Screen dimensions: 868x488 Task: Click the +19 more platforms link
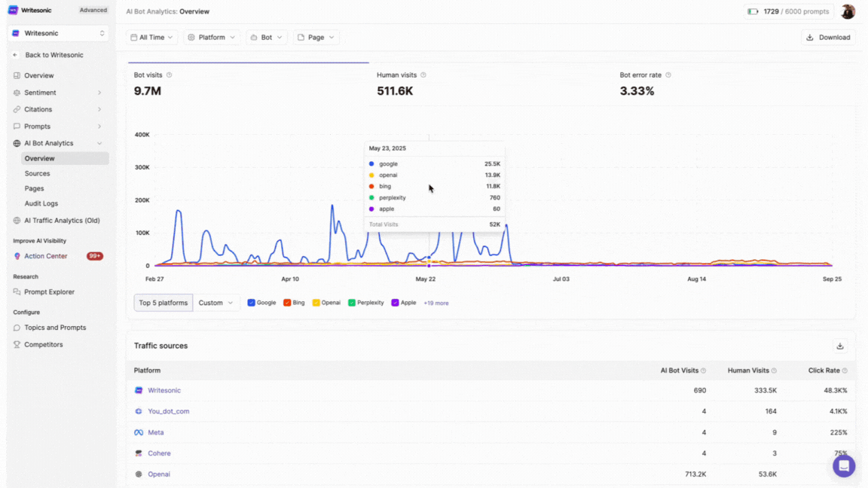pyautogui.click(x=436, y=303)
